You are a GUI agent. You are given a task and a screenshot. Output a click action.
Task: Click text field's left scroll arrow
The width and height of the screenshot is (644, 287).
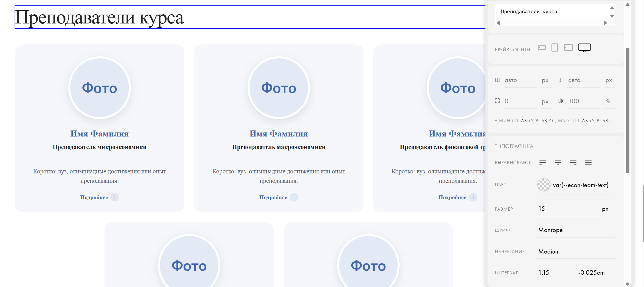coord(498,23)
